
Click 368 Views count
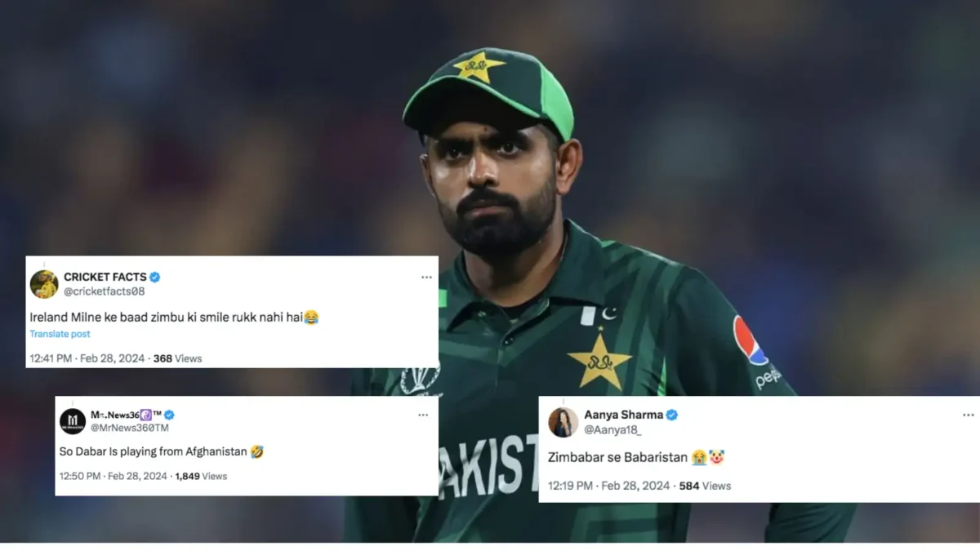[x=177, y=358]
